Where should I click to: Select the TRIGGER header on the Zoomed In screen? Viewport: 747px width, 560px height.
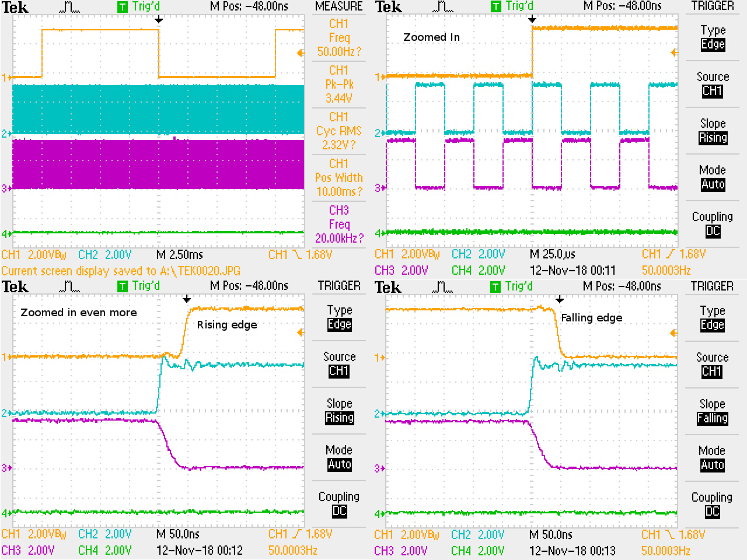(713, 6)
